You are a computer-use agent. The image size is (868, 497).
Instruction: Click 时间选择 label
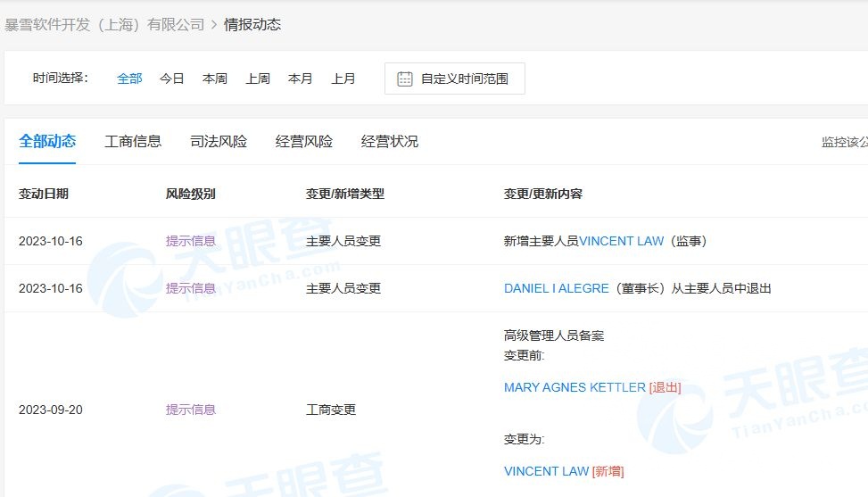61,78
